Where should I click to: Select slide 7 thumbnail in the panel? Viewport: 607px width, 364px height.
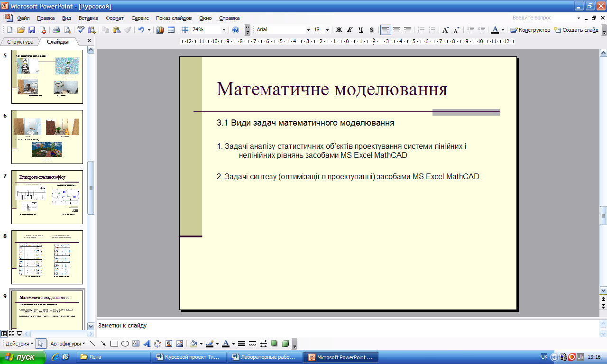click(47, 197)
